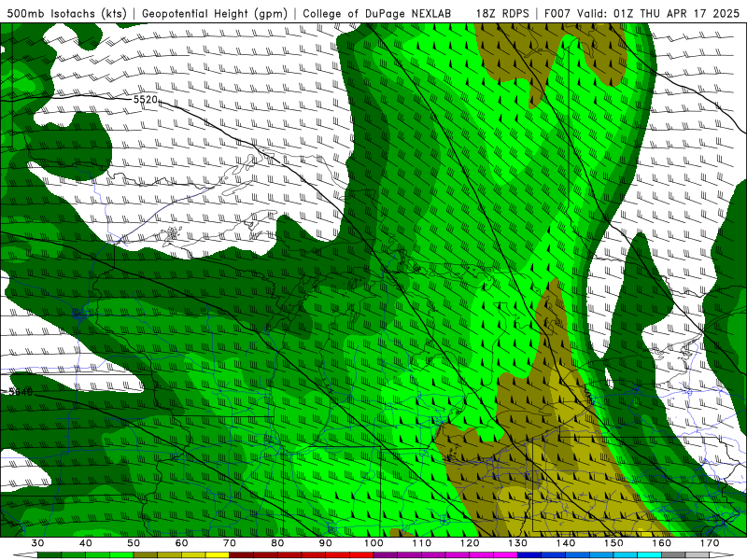Click the 100-105 kt dark purple swatch

pyautogui.click(x=386, y=555)
